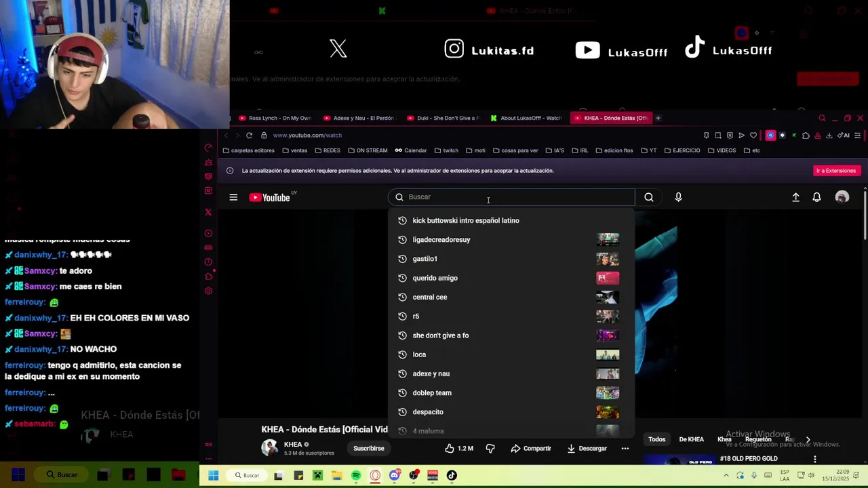This screenshot has height=488, width=868.
Task: Open the YouTube upload/create icon
Action: tap(795, 197)
